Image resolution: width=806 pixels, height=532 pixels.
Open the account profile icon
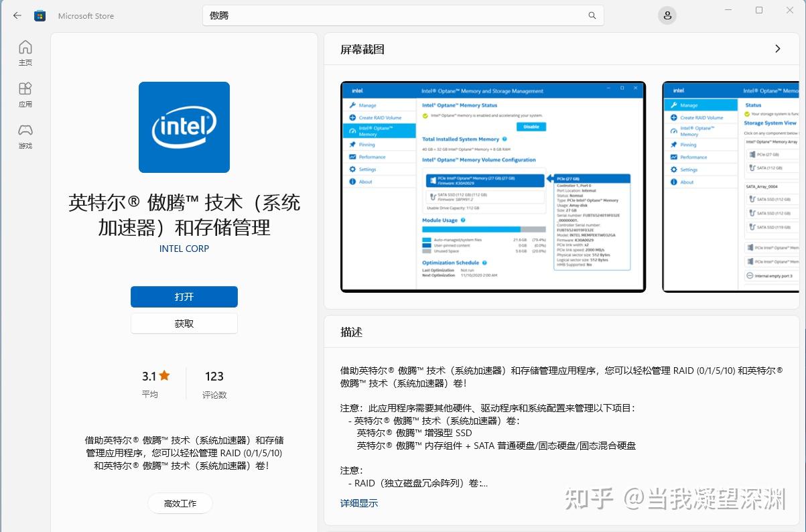click(x=667, y=15)
